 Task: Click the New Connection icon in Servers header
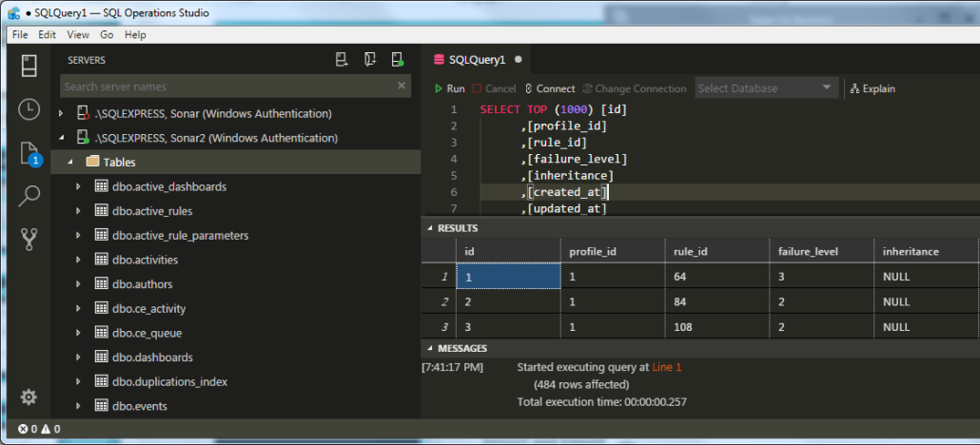[342, 60]
